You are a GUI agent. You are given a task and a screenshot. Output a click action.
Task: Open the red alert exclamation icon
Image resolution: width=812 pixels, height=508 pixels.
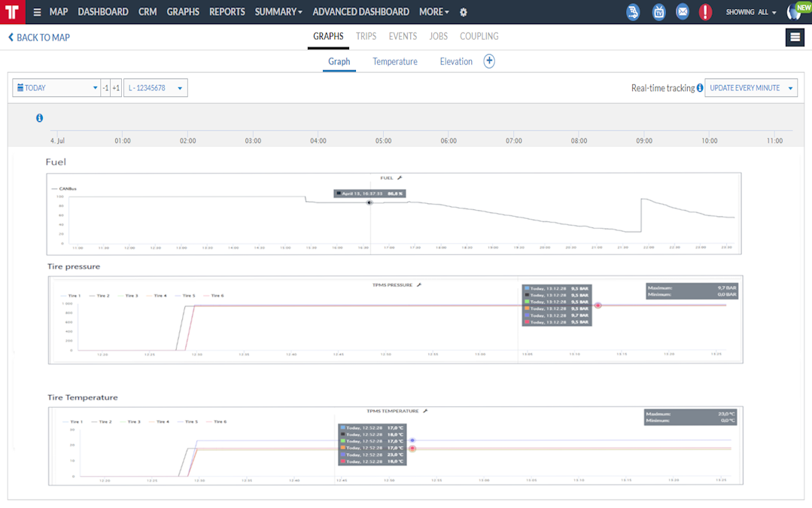point(705,12)
